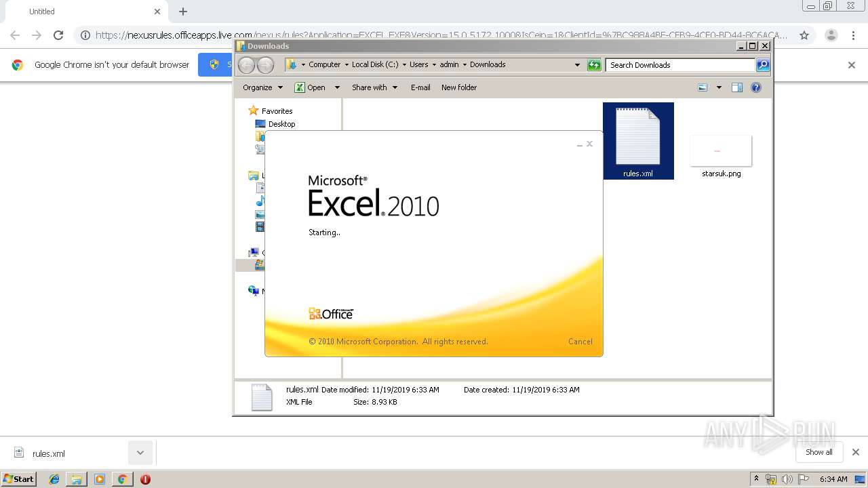The height and width of the screenshot is (488, 868).
Task: Close the Chrome downloads shelf
Action: coord(856,452)
